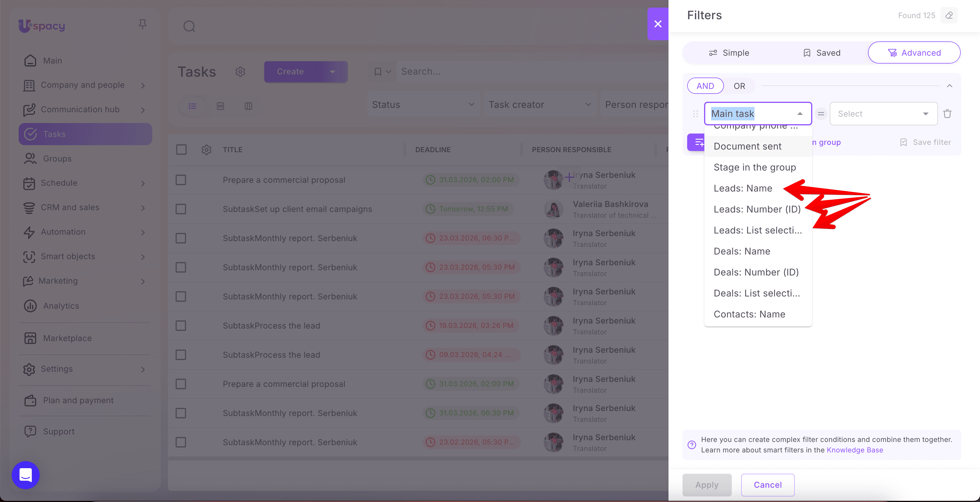Select the OR logic toggle

click(x=739, y=86)
